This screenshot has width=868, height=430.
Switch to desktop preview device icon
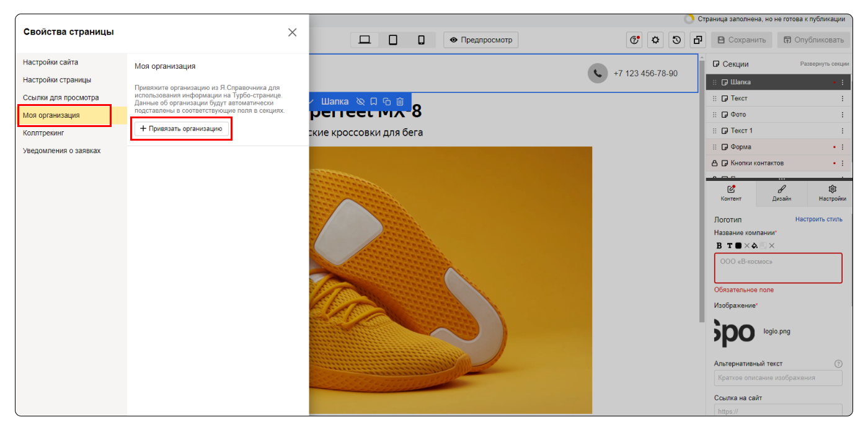365,40
